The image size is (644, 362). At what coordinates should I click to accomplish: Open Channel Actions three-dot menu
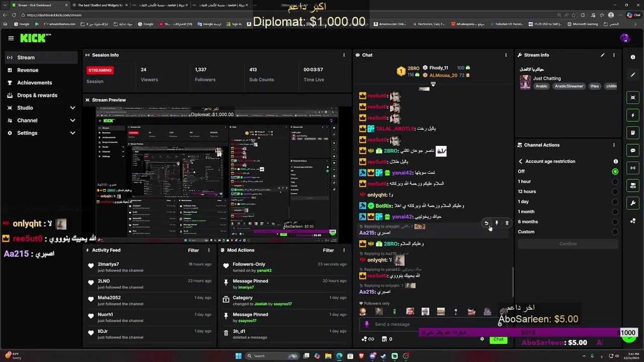(x=614, y=145)
